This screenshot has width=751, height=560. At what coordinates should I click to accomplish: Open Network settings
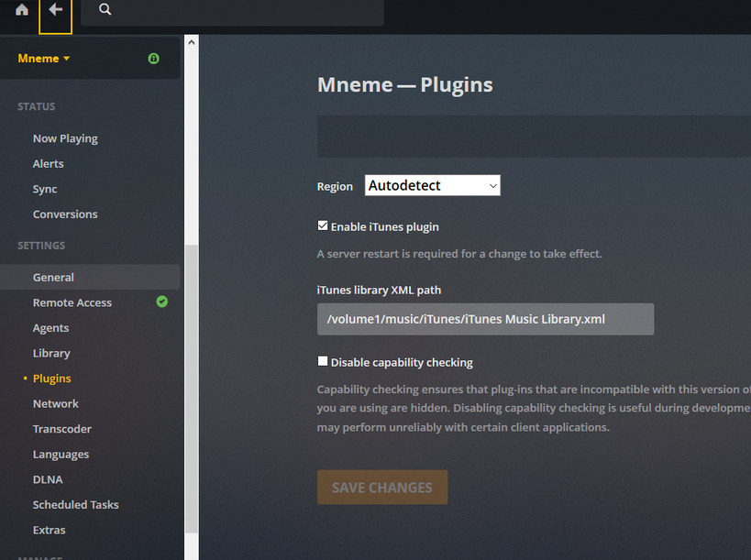(56, 404)
